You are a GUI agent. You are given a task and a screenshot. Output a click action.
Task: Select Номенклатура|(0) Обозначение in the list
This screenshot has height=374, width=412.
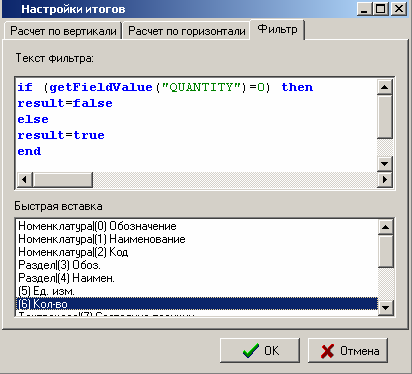[197, 226]
